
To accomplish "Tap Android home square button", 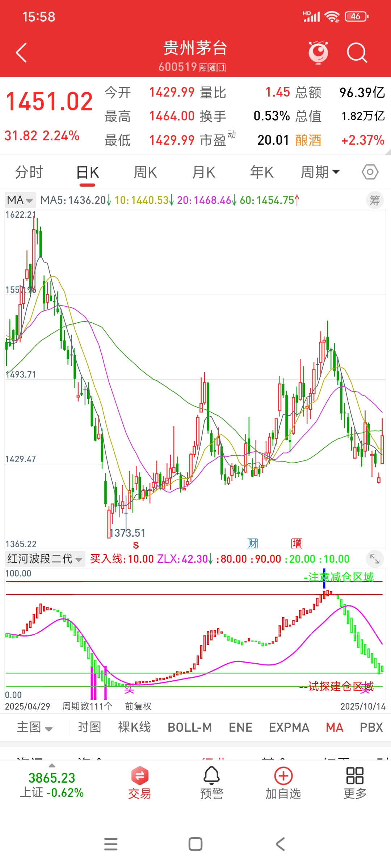I will (195, 844).
